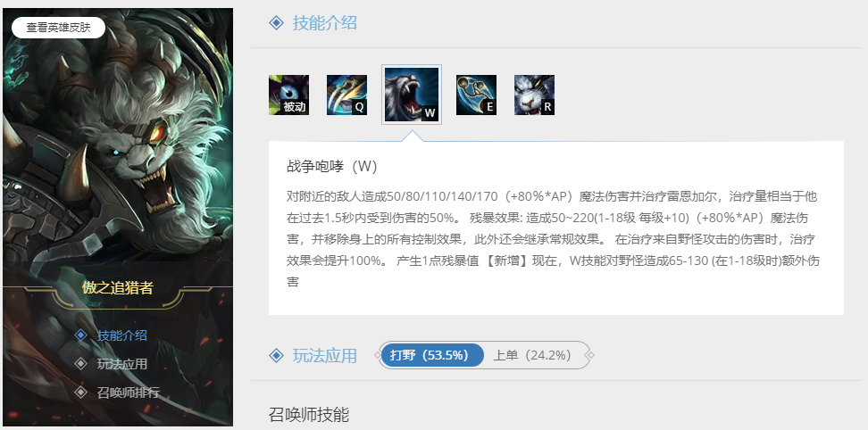This screenshot has height=430, width=868.
Task: Switch role to 上单 (24.2%)
Action: coord(532,355)
